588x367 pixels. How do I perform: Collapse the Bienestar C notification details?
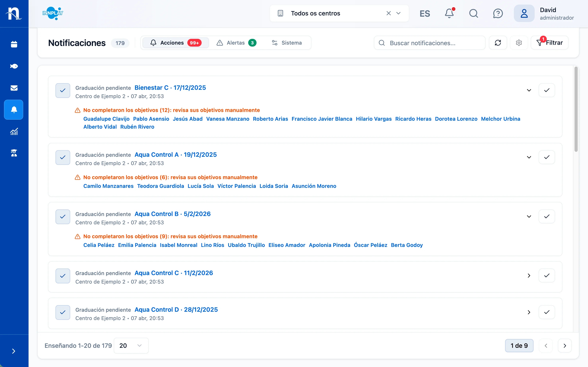point(529,90)
